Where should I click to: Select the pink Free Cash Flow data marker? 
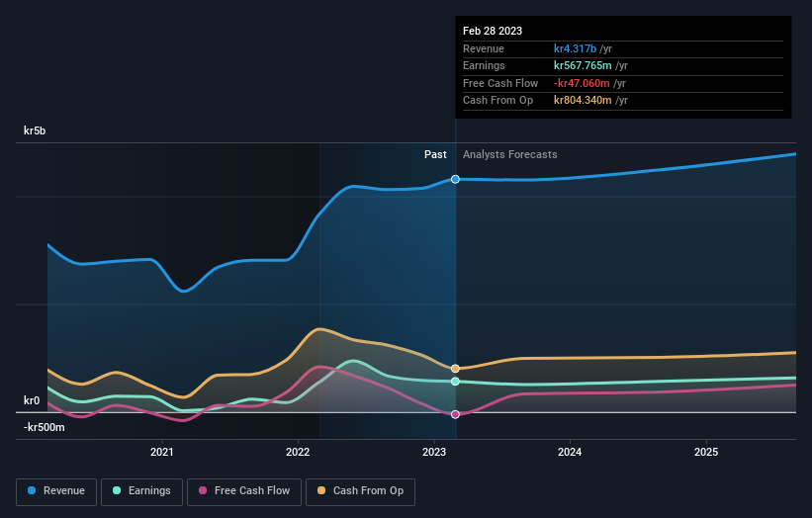pos(455,414)
